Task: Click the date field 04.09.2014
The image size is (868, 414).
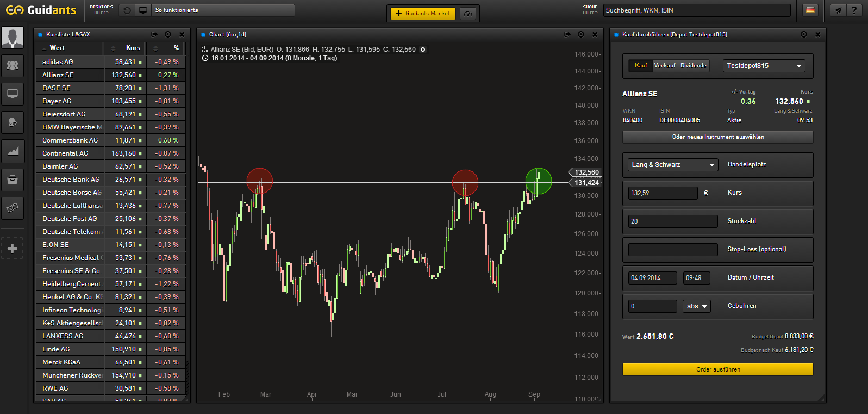Action: coord(653,278)
